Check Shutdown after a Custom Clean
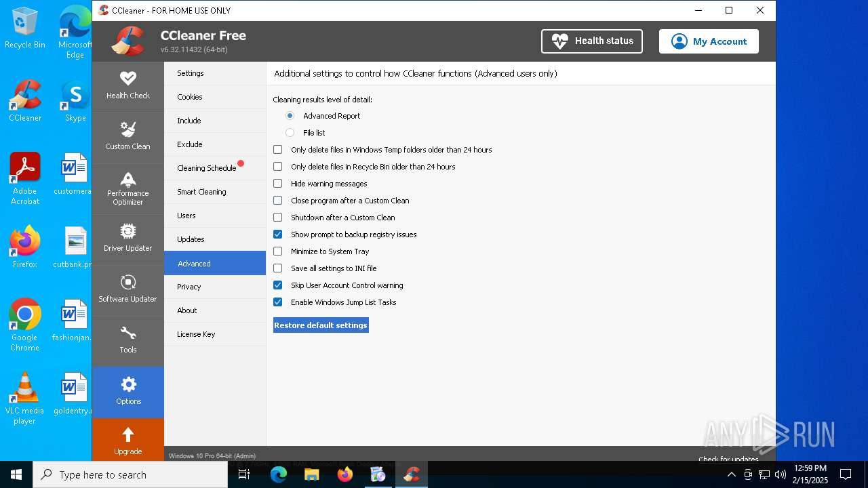 278,218
